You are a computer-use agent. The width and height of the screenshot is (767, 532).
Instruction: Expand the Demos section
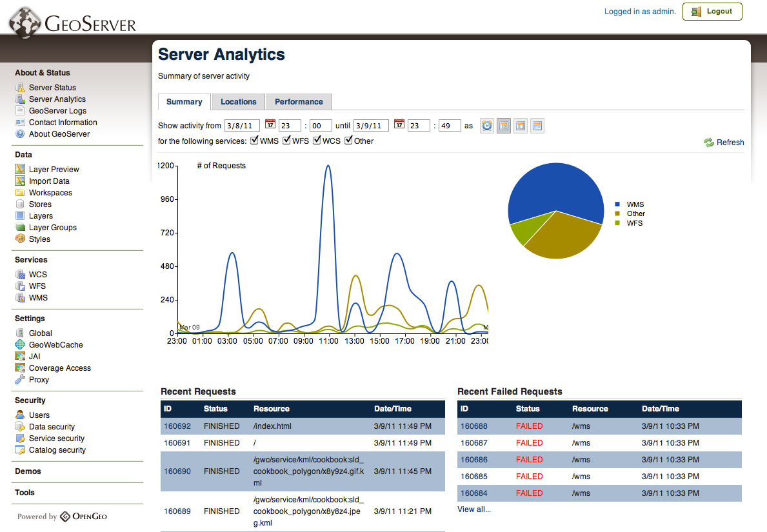click(28, 471)
